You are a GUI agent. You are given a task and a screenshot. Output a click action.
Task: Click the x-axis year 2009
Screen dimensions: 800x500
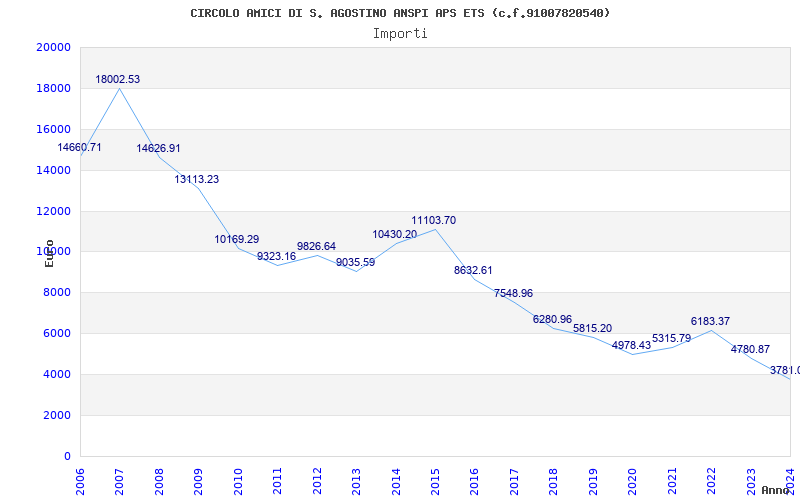198,481
